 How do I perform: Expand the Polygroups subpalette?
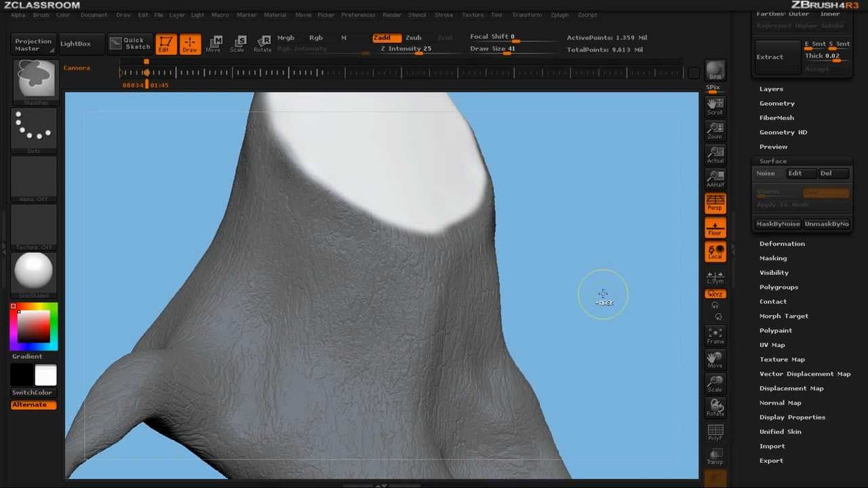coord(778,287)
